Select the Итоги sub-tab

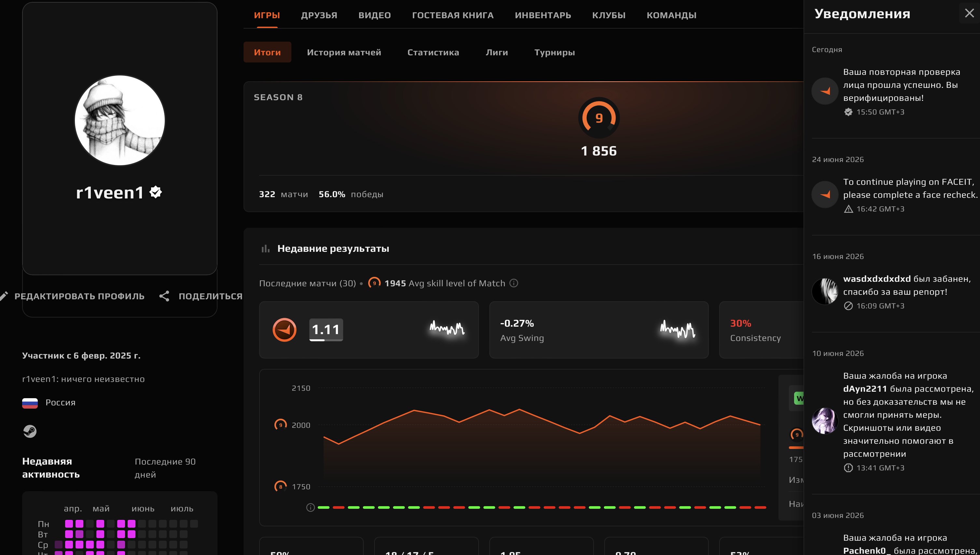coord(267,52)
